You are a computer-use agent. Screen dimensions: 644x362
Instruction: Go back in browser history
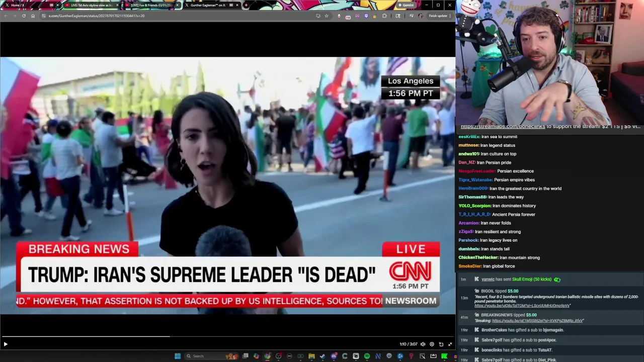tap(6, 16)
